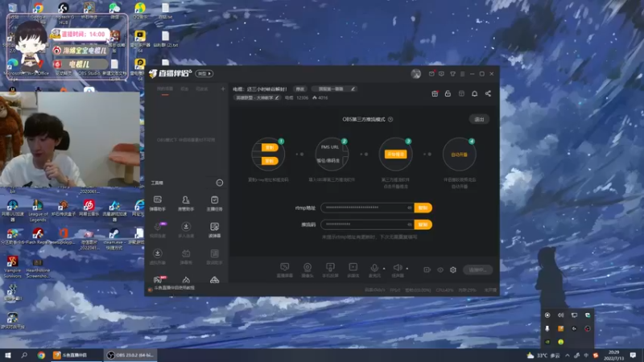Open the notification bell icon
The width and height of the screenshot is (644, 362).
tap(474, 93)
